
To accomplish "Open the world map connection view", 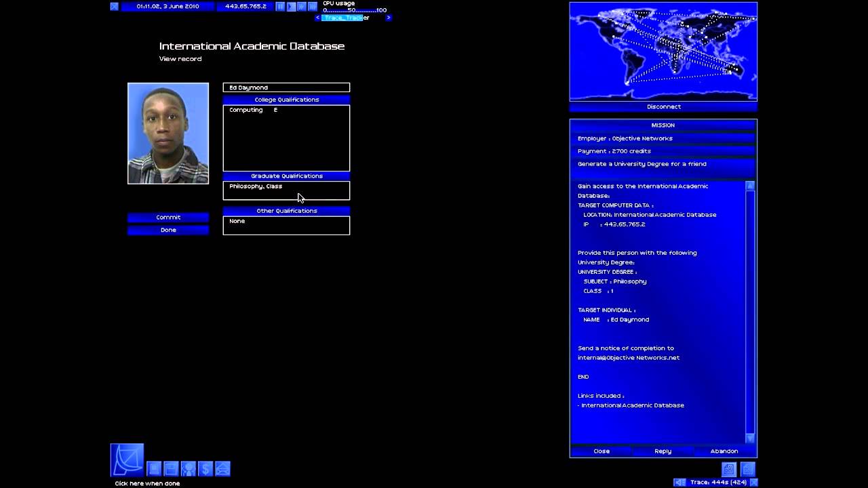I will click(x=663, y=52).
